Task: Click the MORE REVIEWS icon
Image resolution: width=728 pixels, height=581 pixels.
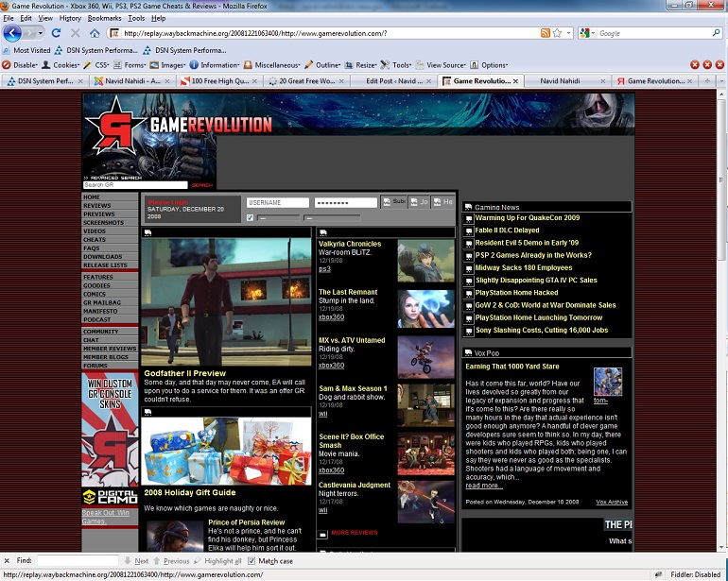Action: pos(322,535)
